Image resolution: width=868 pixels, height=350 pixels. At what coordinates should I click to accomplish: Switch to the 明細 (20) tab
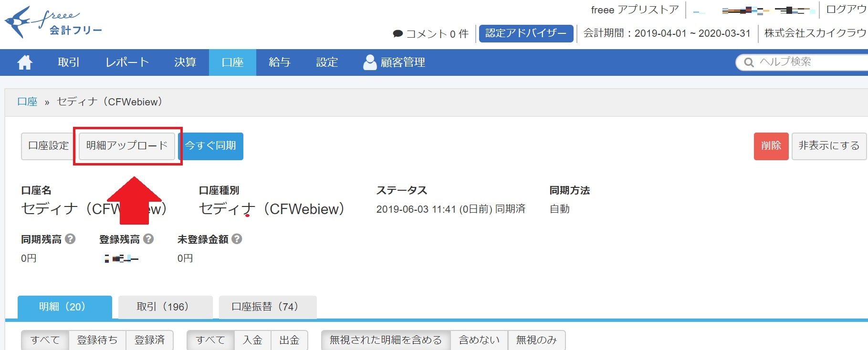tap(65, 307)
